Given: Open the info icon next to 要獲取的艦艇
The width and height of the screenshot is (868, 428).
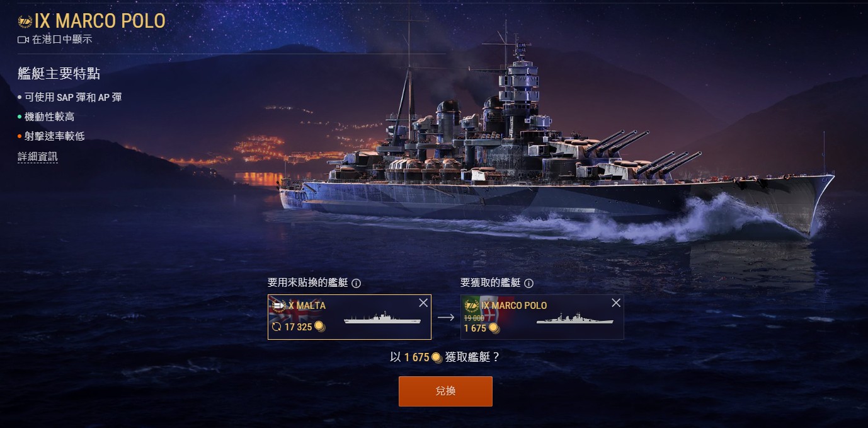Looking at the screenshot, I should pyautogui.click(x=529, y=284).
